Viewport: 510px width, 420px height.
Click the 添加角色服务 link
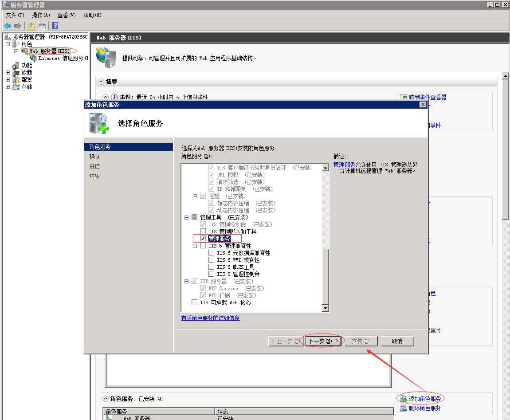[x=425, y=399]
